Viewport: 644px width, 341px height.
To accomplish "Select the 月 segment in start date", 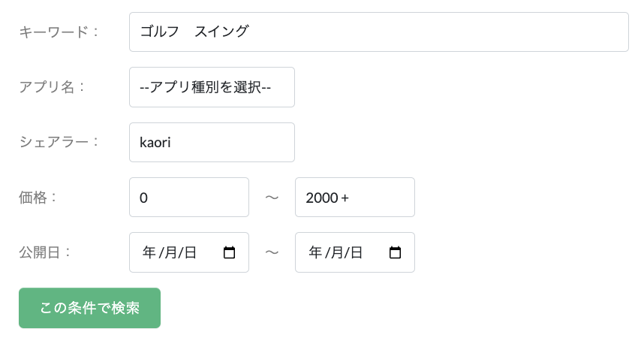I will (x=171, y=252).
